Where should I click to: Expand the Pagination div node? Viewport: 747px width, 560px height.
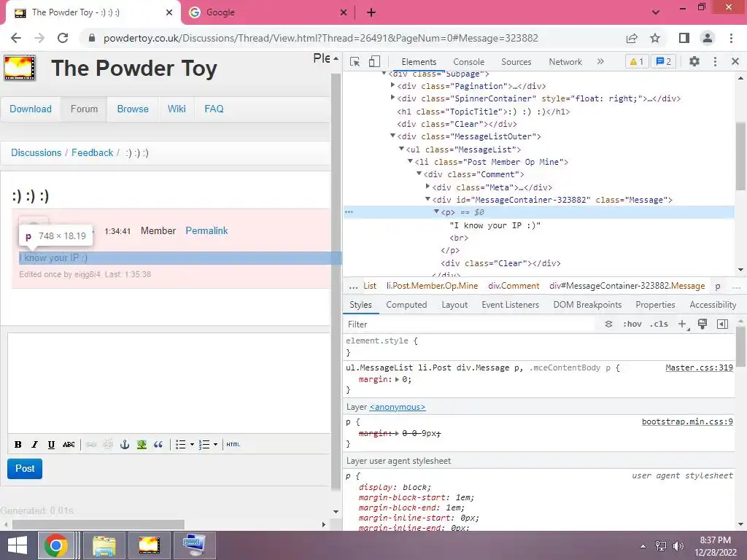(392, 85)
